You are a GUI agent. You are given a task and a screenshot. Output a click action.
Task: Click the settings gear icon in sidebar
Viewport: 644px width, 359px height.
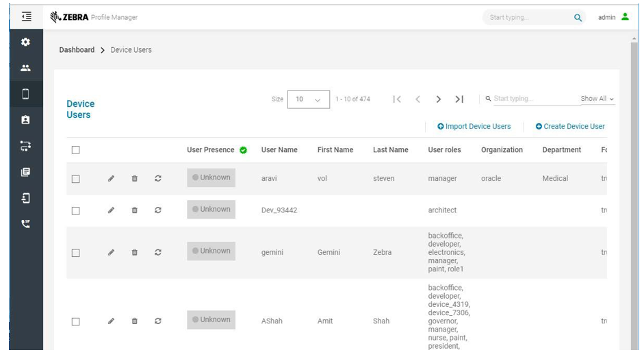click(25, 42)
